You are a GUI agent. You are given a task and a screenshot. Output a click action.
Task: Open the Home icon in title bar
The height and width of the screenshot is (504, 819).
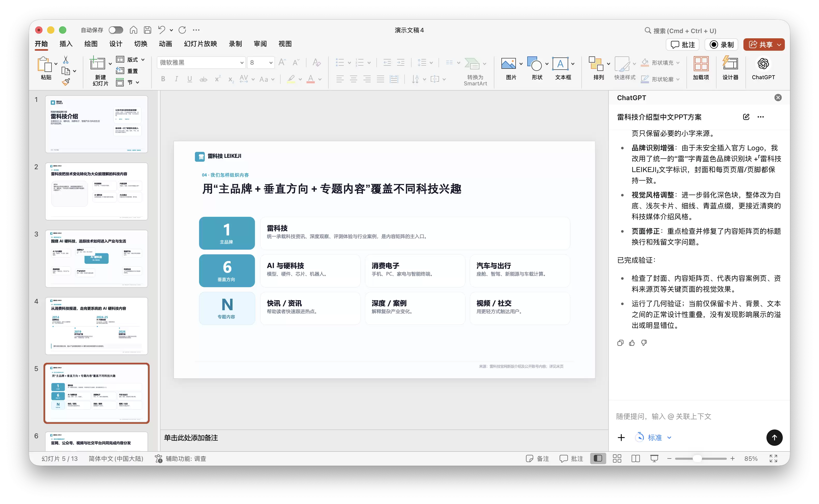point(133,30)
